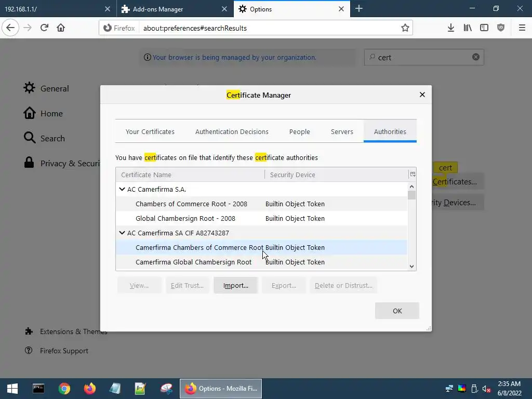
Task: Sort by Security Device column header
Action: tap(336, 175)
